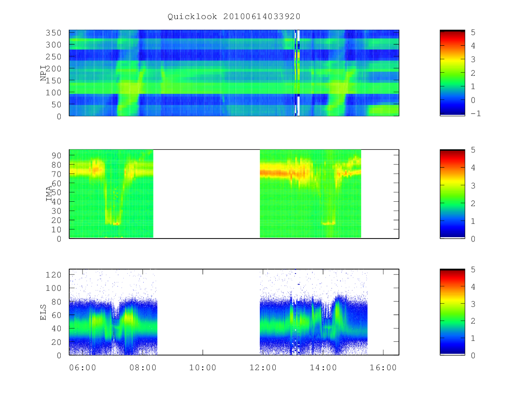Click the IMA axis label
The height and width of the screenshot is (399, 532).
click(49, 194)
